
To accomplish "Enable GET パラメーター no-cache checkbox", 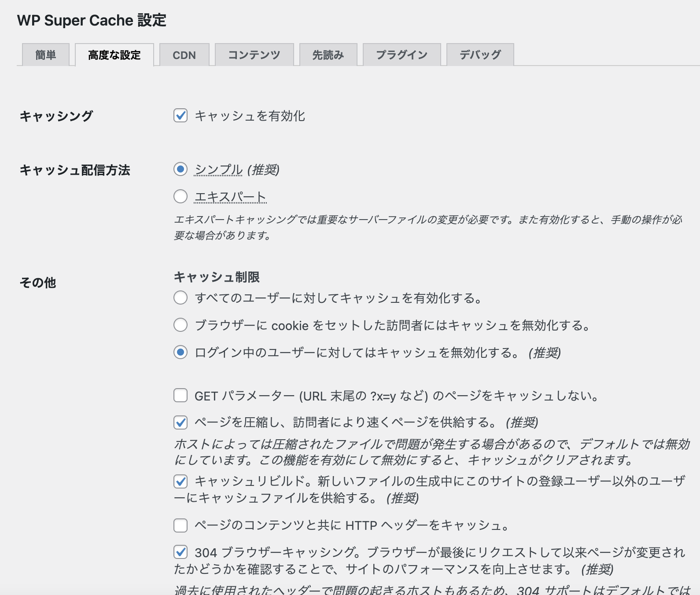I will (181, 396).
